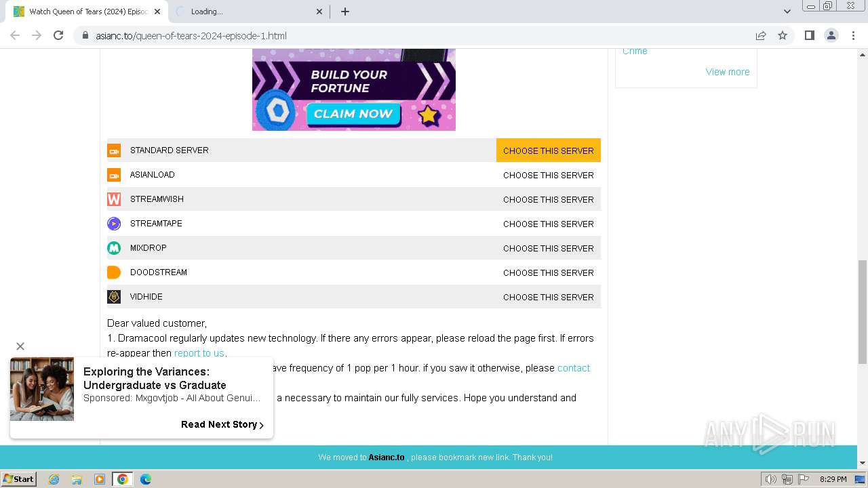View site information padlock icon
This screenshot has height=488, width=868.
click(x=85, y=35)
